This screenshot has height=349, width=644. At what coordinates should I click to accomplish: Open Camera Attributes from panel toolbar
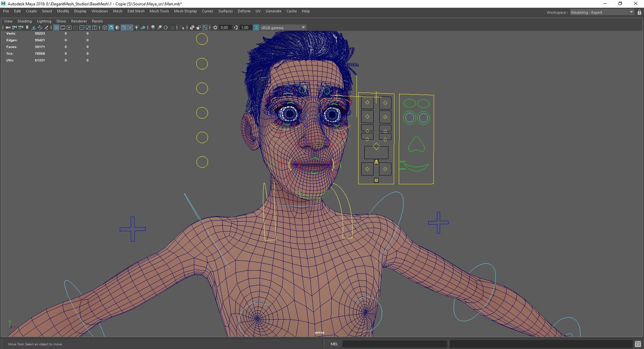[20, 28]
